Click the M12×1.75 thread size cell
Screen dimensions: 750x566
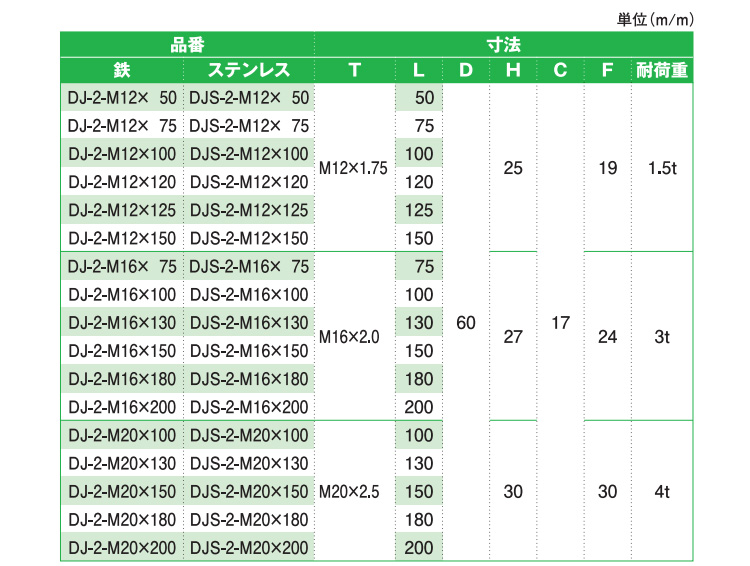(353, 169)
